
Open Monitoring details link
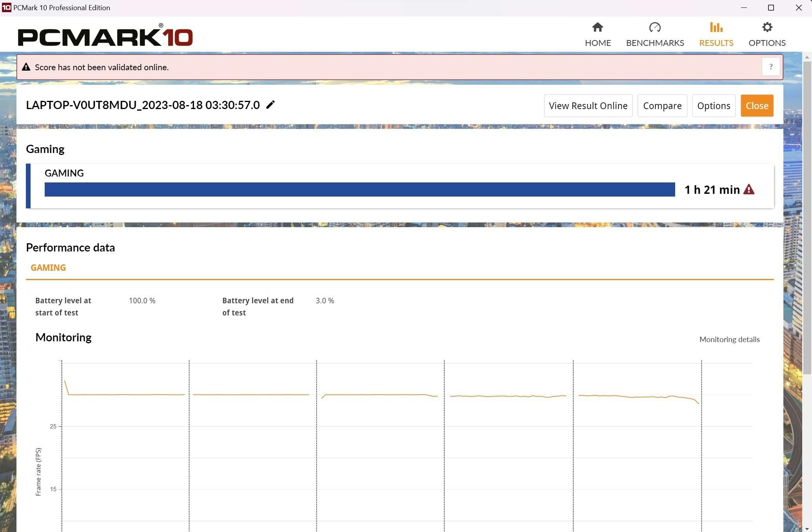tap(729, 339)
